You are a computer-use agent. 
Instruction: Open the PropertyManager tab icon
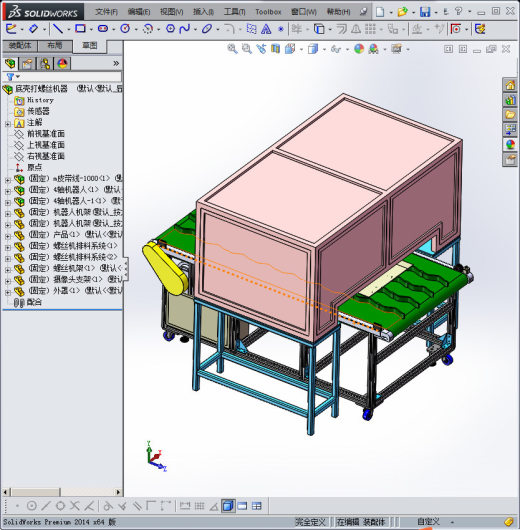28,64
